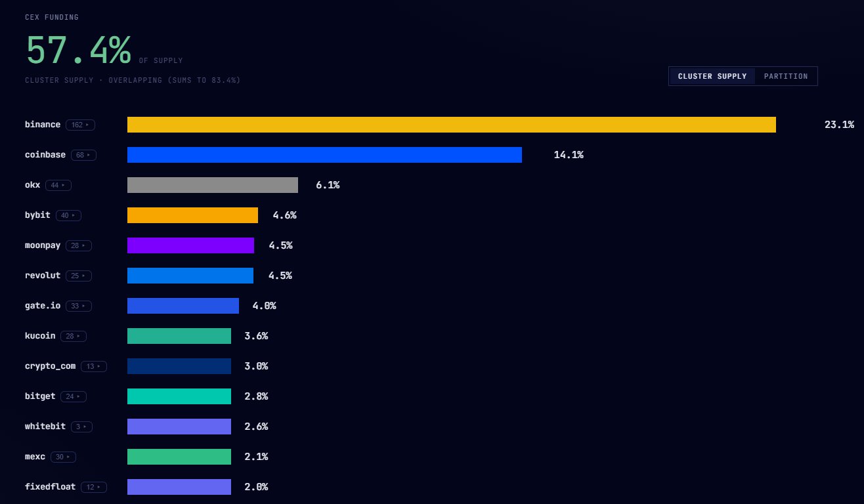Select the revolut bar
Screen dimensions: 864x504
coord(190,276)
